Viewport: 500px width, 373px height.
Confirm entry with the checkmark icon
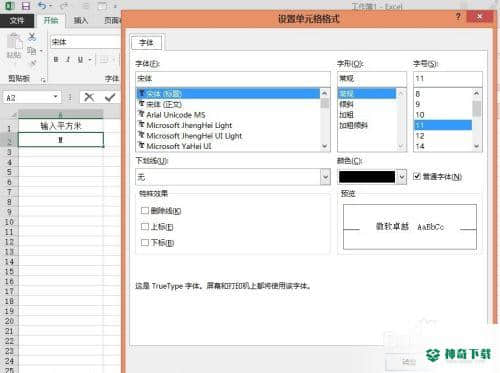[110, 97]
